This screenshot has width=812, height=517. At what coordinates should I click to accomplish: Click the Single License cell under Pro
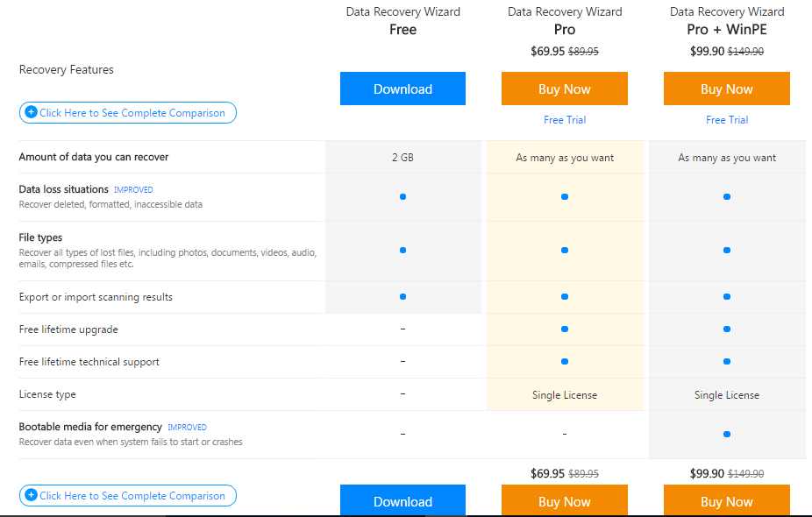[565, 395]
